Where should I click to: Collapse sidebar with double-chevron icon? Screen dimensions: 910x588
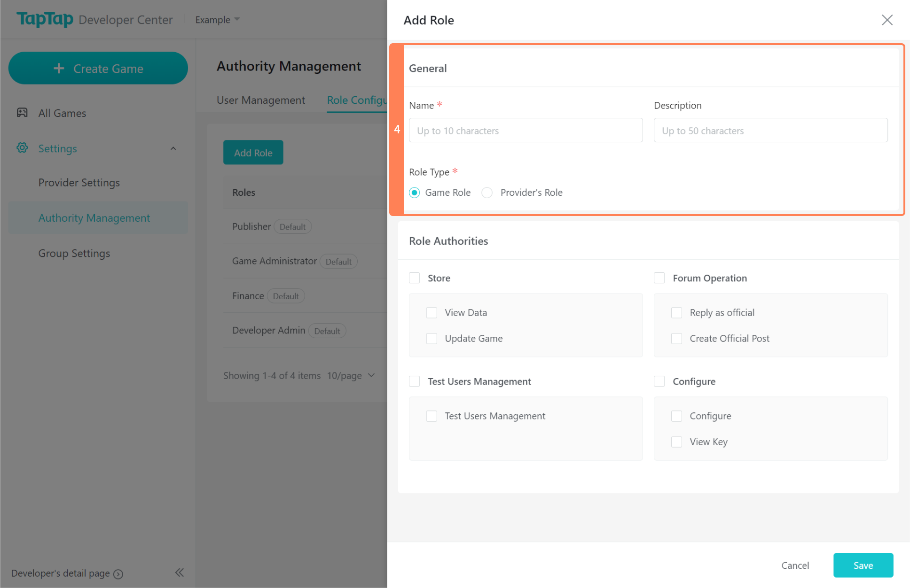pyautogui.click(x=179, y=573)
